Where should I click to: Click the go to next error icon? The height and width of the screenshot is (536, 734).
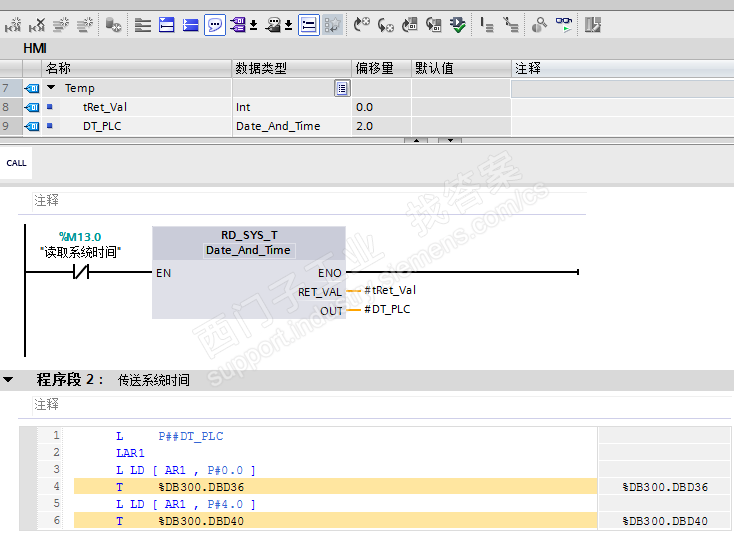point(362,25)
